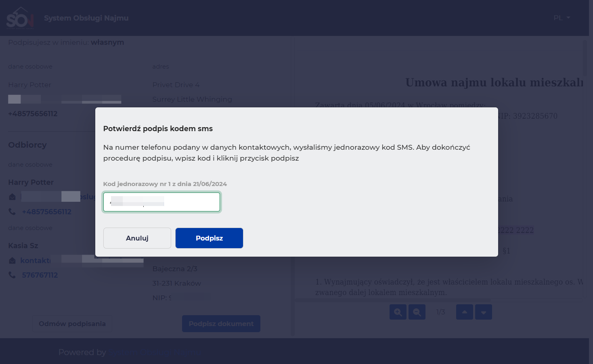Screen dimensions: 593x364
Task: Click the address line Privet Drive 4
Action: [x=176, y=85]
